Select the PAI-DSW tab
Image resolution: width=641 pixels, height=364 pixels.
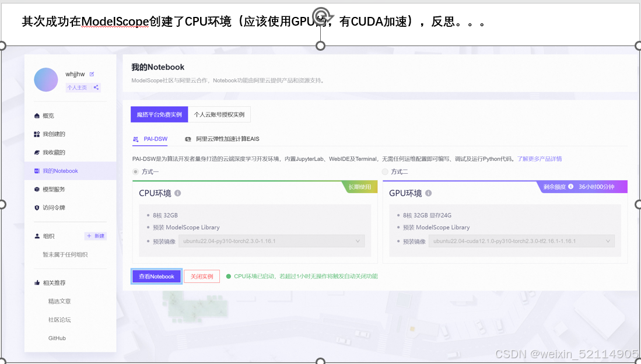150,139
